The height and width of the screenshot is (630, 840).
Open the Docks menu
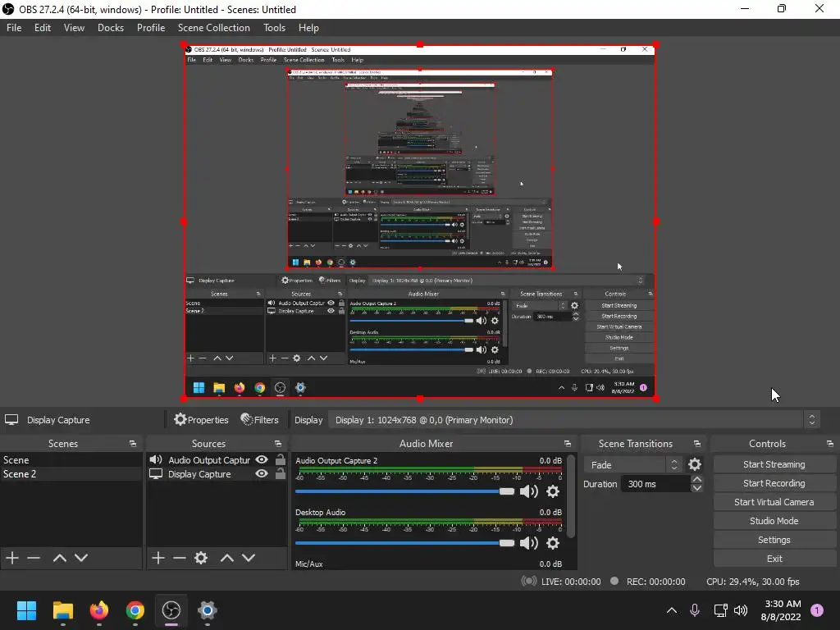(111, 28)
